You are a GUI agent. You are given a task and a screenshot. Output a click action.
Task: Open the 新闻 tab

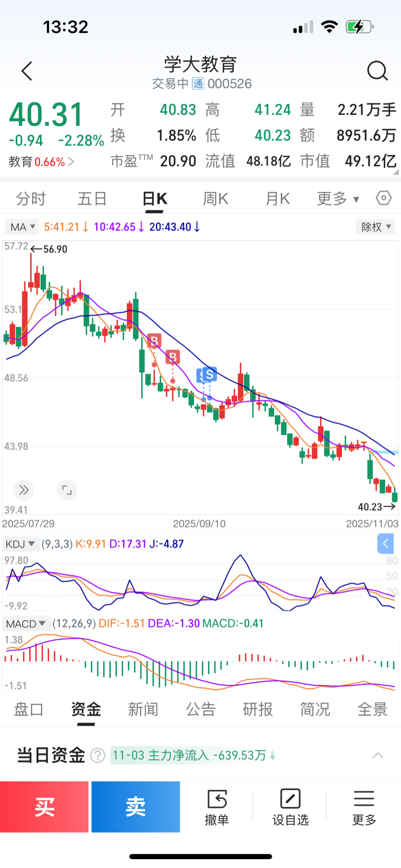pos(143,709)
